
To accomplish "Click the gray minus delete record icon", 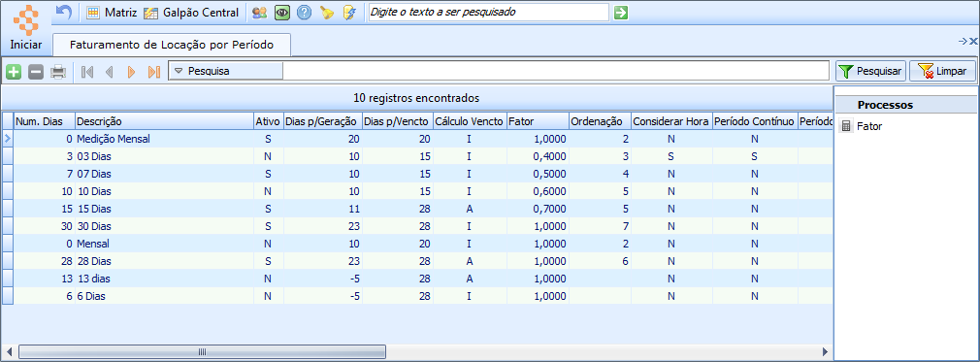I will (x=36, y=71).
